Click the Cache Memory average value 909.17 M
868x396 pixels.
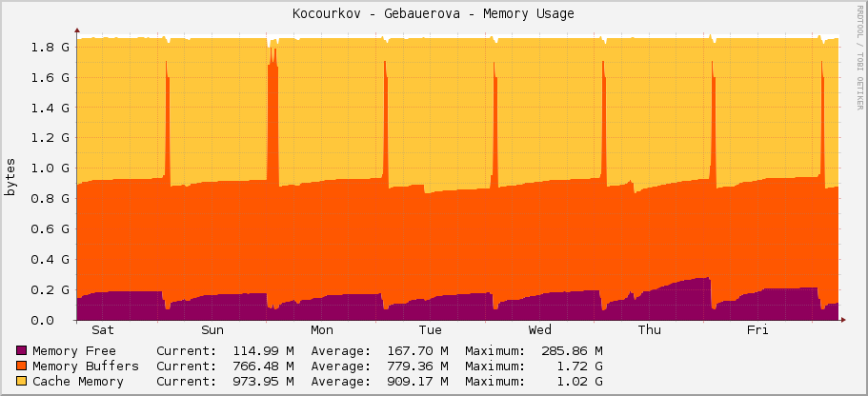coord(417,382)
